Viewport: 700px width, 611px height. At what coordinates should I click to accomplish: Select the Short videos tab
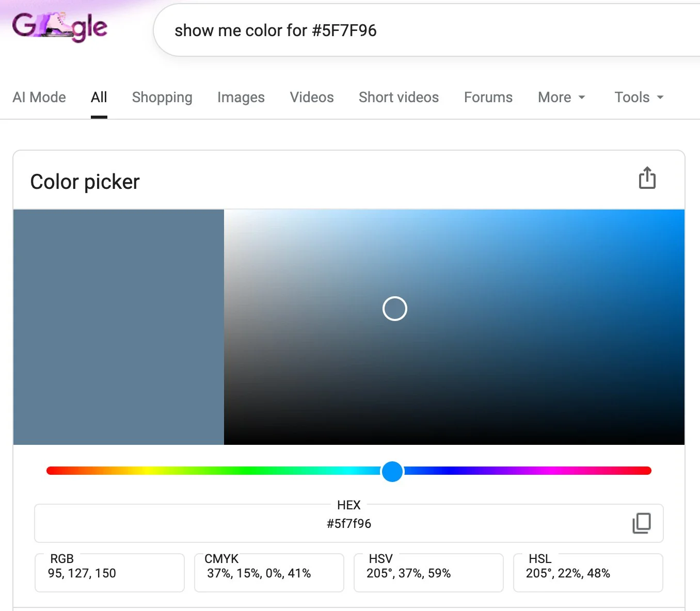(x=399, y=97)
